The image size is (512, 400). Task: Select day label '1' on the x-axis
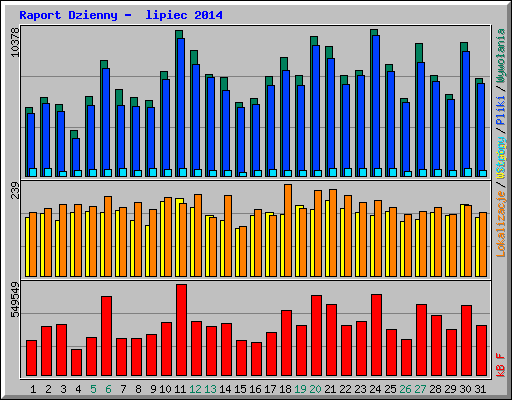coord(33,389)
